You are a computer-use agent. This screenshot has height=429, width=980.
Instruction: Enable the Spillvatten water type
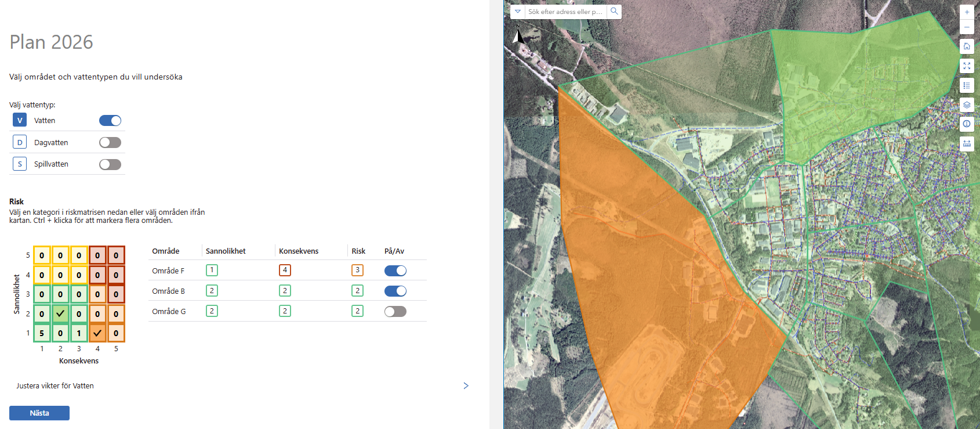coord(110,164)
